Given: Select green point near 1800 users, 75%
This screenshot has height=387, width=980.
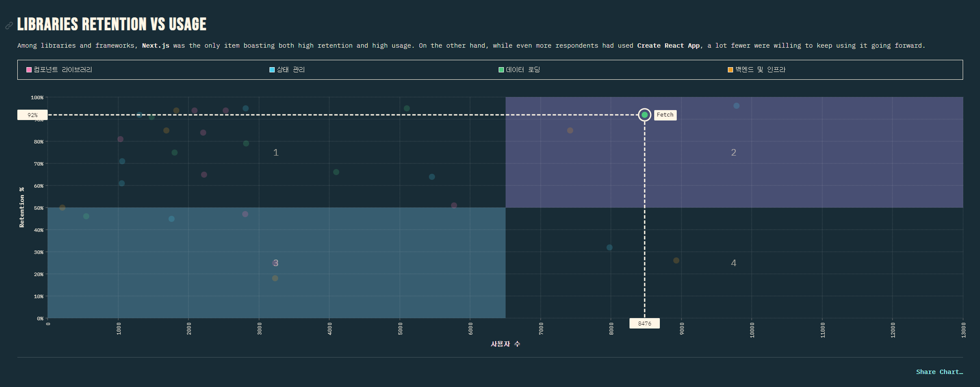Looking at the screenshot, I should (175, 153).
